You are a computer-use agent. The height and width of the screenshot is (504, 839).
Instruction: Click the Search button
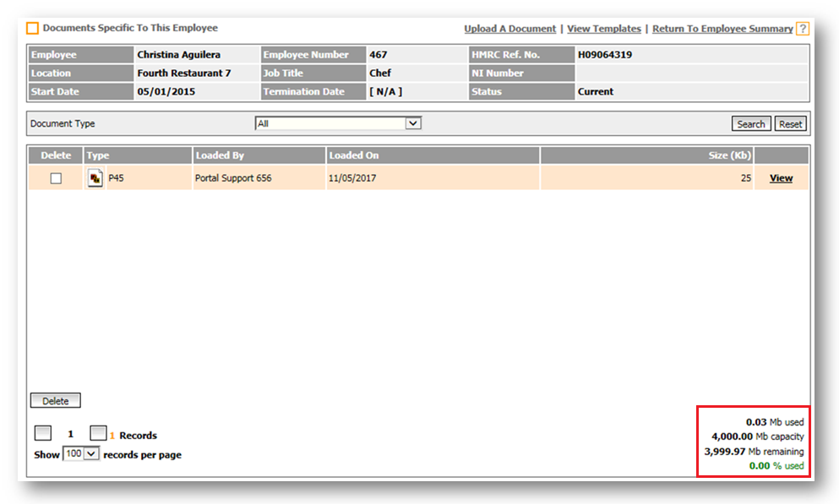click(751, 124)
